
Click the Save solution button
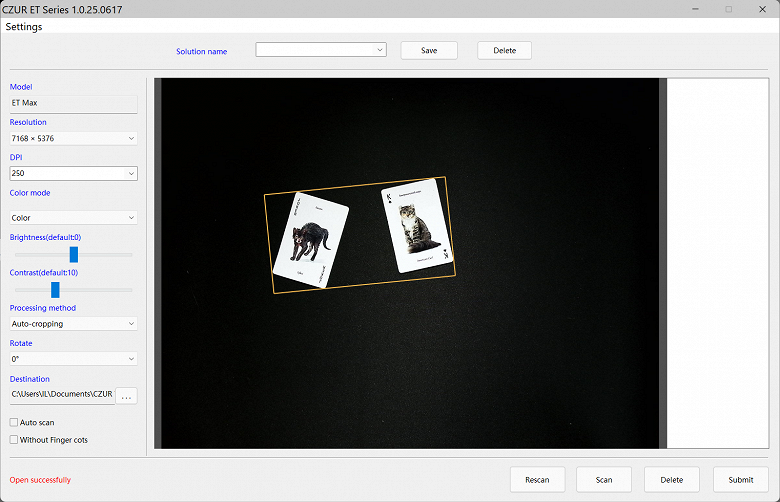pyautogui.click(x=429, y=50)
